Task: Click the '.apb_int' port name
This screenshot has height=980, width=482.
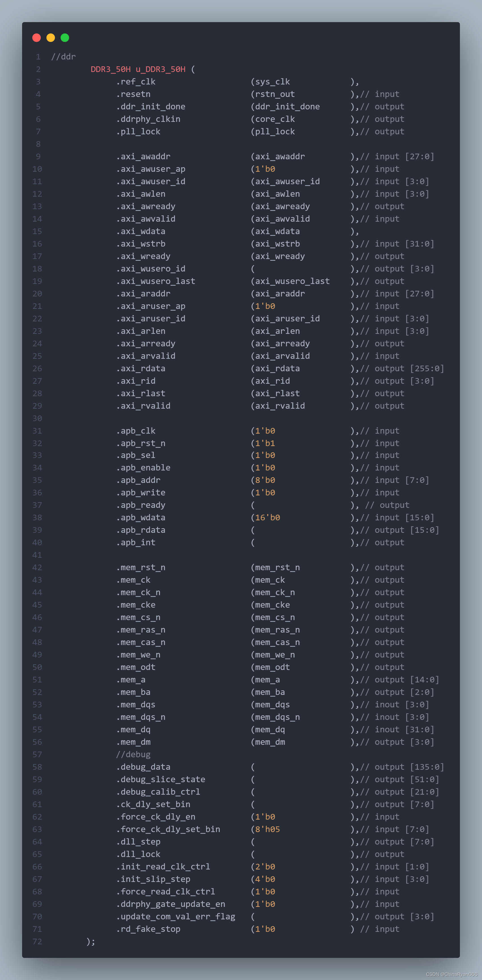Action: (136, 543)
